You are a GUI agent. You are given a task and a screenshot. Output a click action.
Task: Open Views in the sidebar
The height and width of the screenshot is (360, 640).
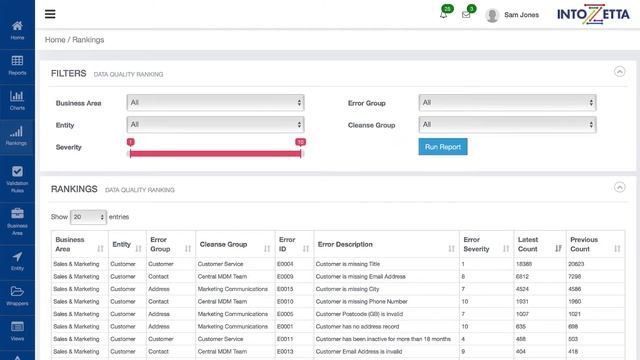tap(17, 331)
